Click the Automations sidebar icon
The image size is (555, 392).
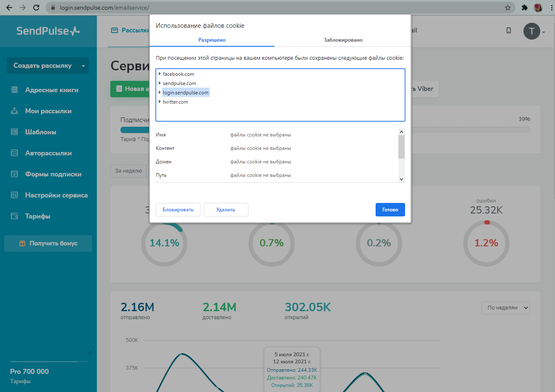[14, 153]
